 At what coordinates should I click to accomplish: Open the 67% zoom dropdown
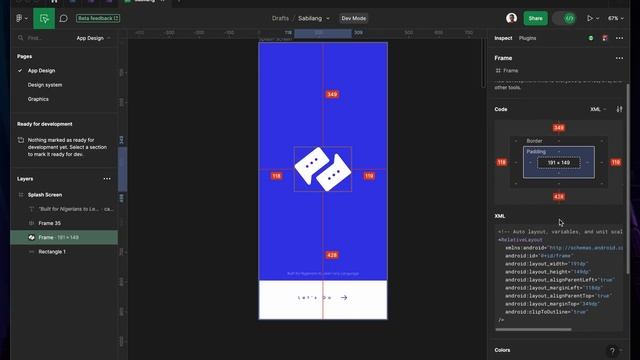click(616, 18)
